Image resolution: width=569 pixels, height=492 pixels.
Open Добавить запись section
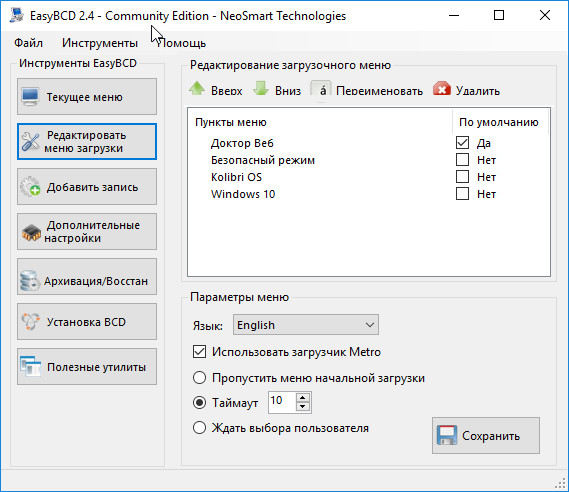point(87,187)
